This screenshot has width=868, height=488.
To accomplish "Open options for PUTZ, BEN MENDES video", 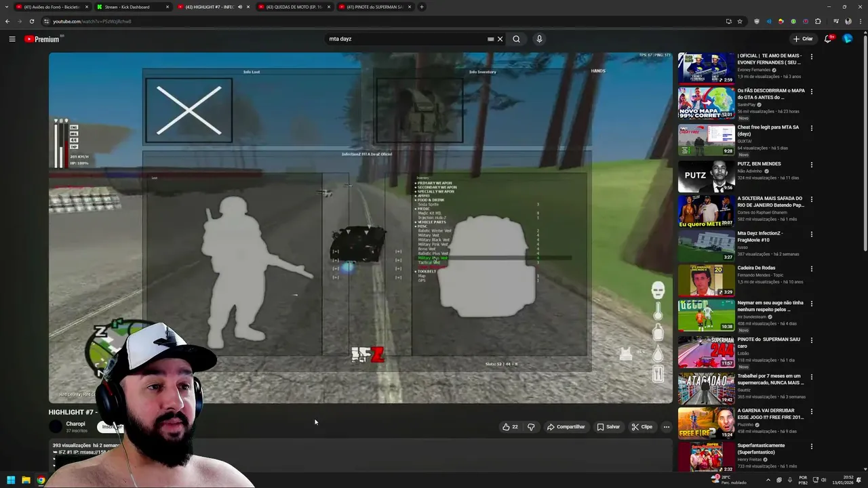I will pos(811,165).
